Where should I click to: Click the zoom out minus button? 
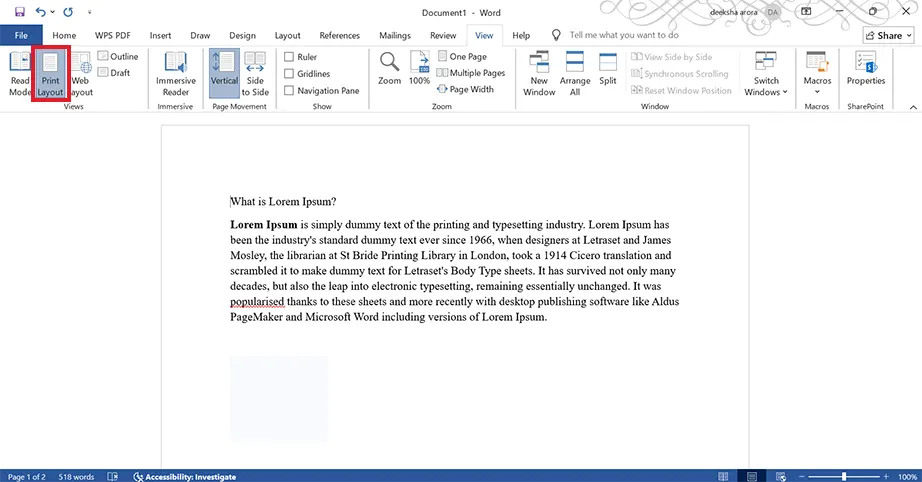tap(801, 477)
